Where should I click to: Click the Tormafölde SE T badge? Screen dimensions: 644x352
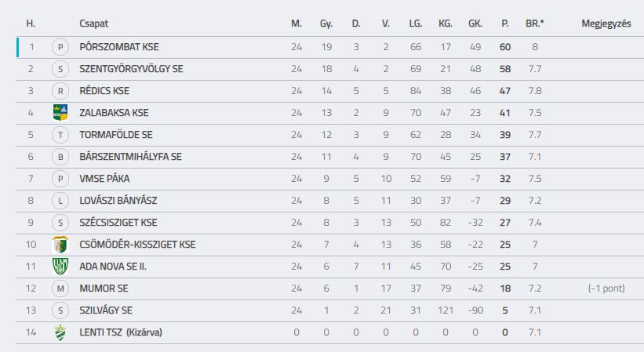(x=60, y=135)
